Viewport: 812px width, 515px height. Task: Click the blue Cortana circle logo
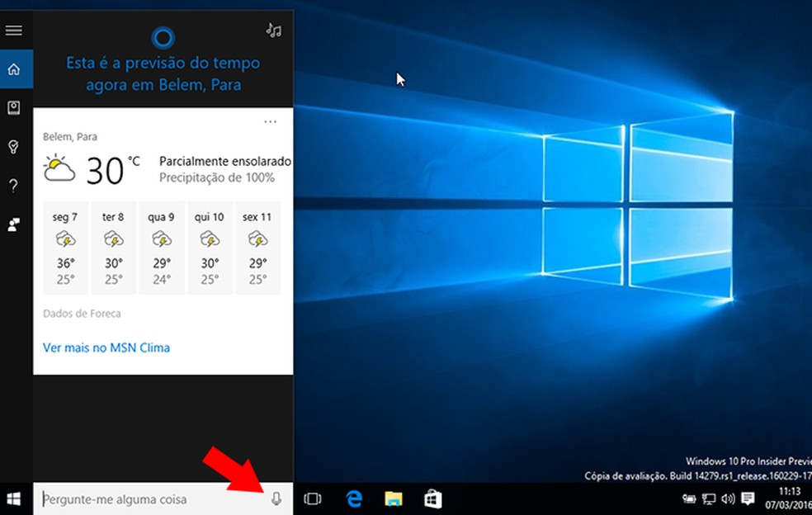click(163, 37)
